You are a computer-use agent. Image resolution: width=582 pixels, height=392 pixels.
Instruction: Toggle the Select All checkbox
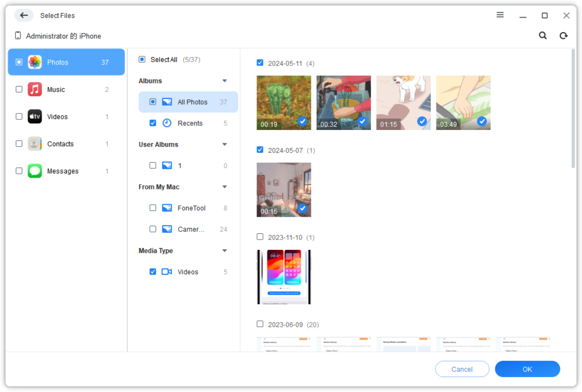142,59
